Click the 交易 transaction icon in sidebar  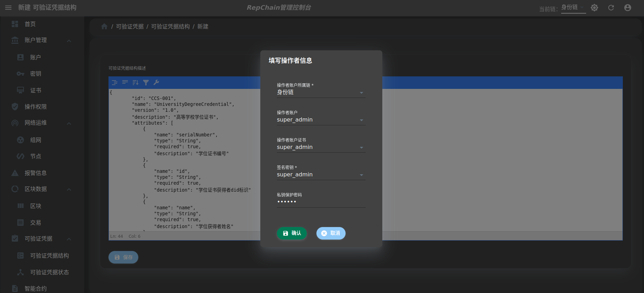(20, 223)
